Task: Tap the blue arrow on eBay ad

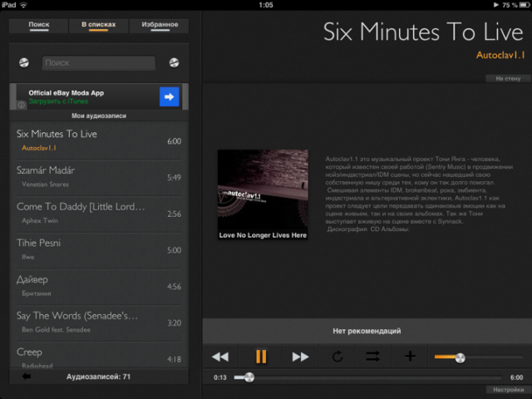Action: [170, 97]
